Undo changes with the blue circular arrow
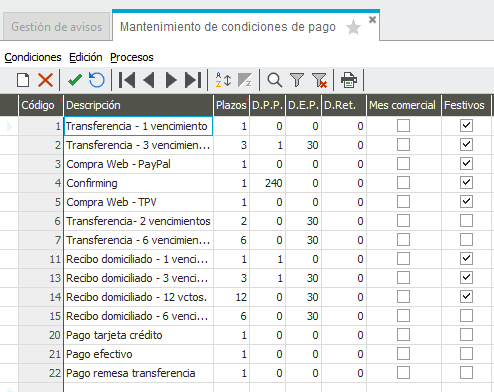This screenshot has height=392, width=494. [97, 80]
